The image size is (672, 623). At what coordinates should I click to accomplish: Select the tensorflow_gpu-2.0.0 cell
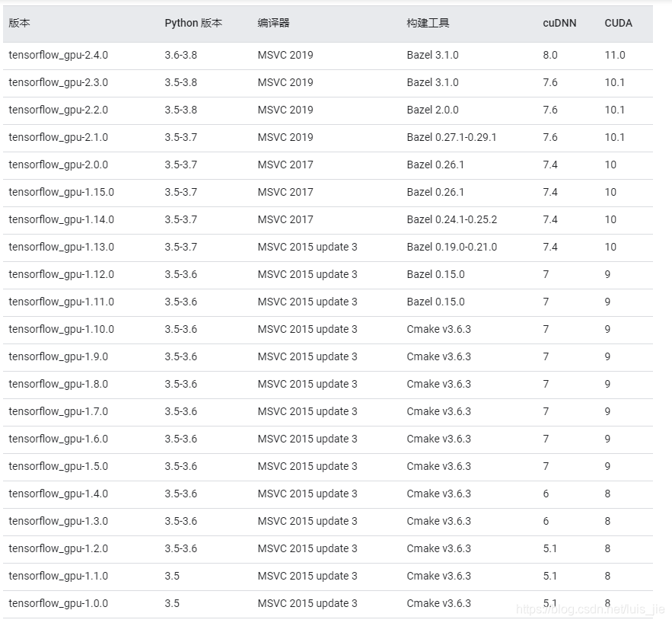tap(59, 165)
